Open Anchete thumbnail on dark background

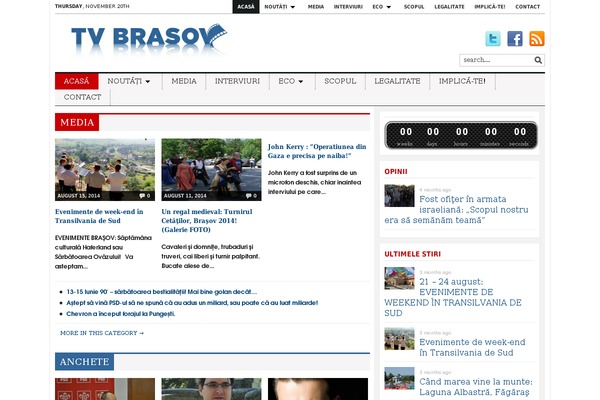[x=318, y=389]
